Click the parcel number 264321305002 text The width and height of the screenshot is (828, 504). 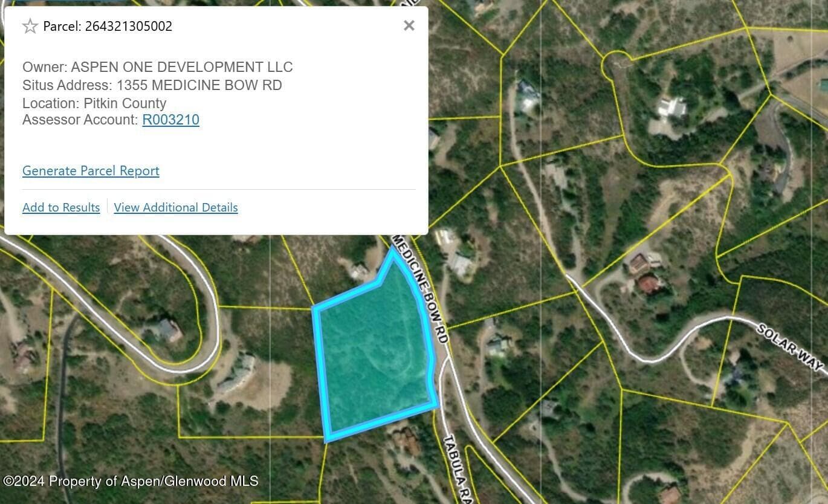point(129,26)
